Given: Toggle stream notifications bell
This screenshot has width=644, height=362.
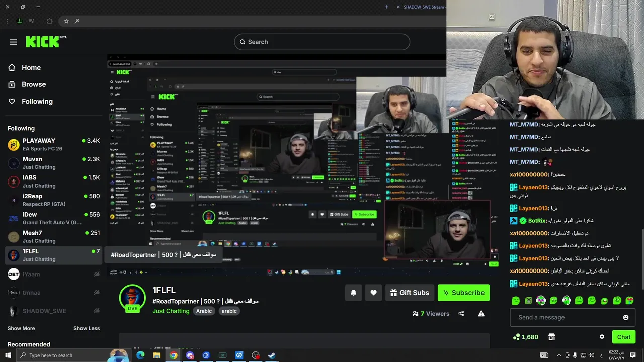Looking at the screenshot, I should 353,293.
